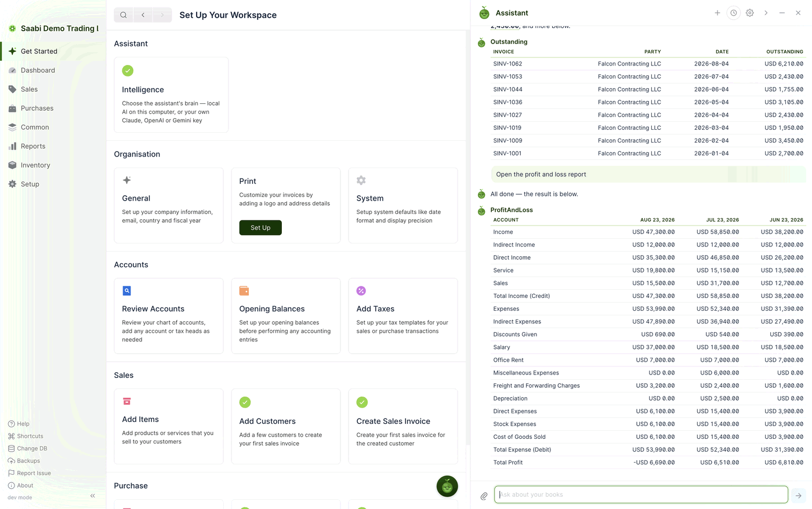Click Report Issue link

pos(29,473)
